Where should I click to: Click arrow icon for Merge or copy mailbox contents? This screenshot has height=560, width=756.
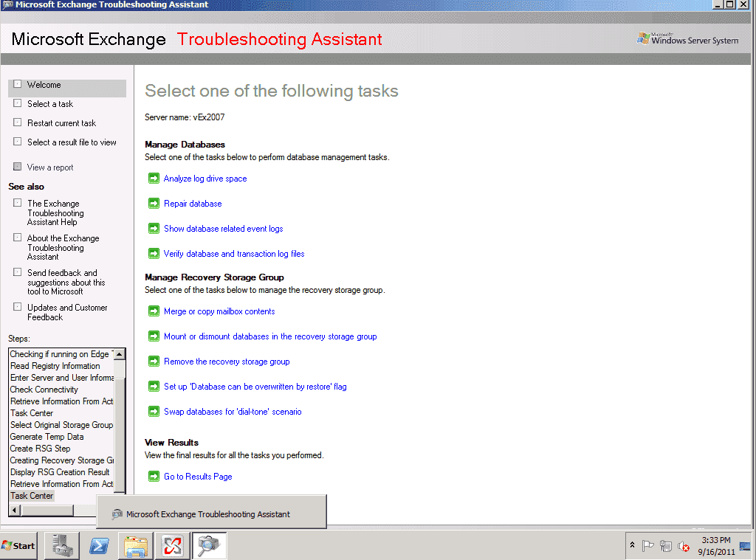point(154,311)
